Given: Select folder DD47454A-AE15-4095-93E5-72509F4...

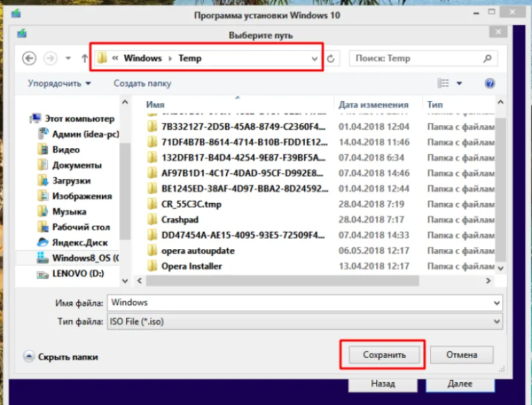Looking at the screenshot, I should click(x=243, y=235).
